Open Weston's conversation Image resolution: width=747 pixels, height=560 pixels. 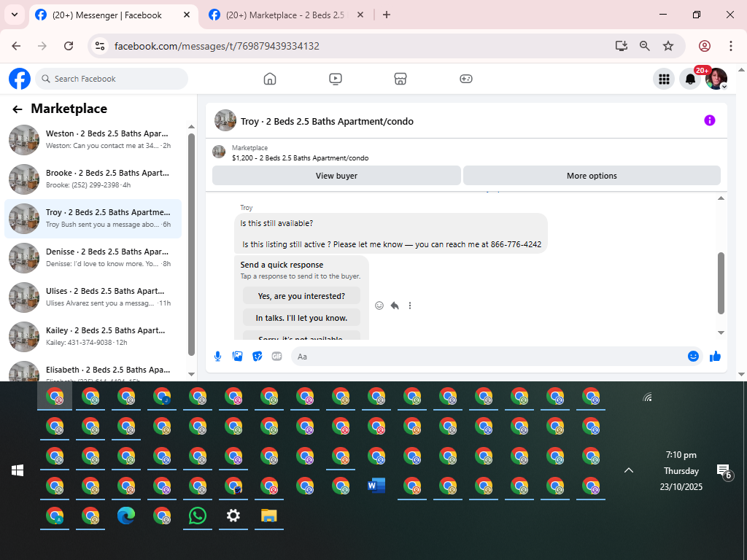[93, 139]
